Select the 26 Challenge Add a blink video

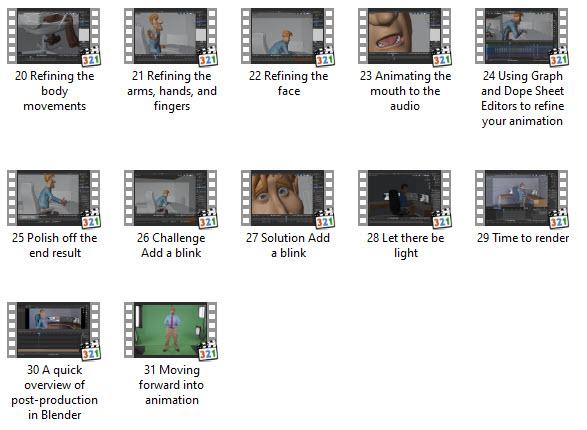coord(171,198)
